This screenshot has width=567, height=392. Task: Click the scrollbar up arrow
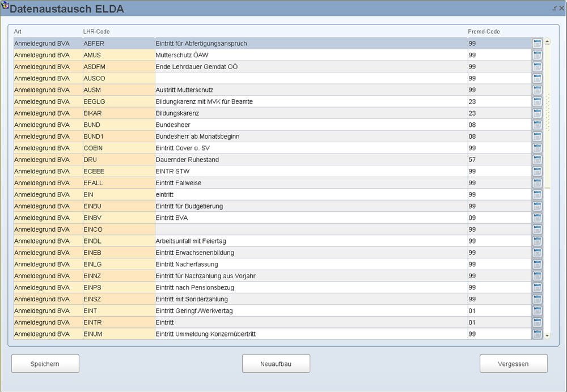(547, 41)
